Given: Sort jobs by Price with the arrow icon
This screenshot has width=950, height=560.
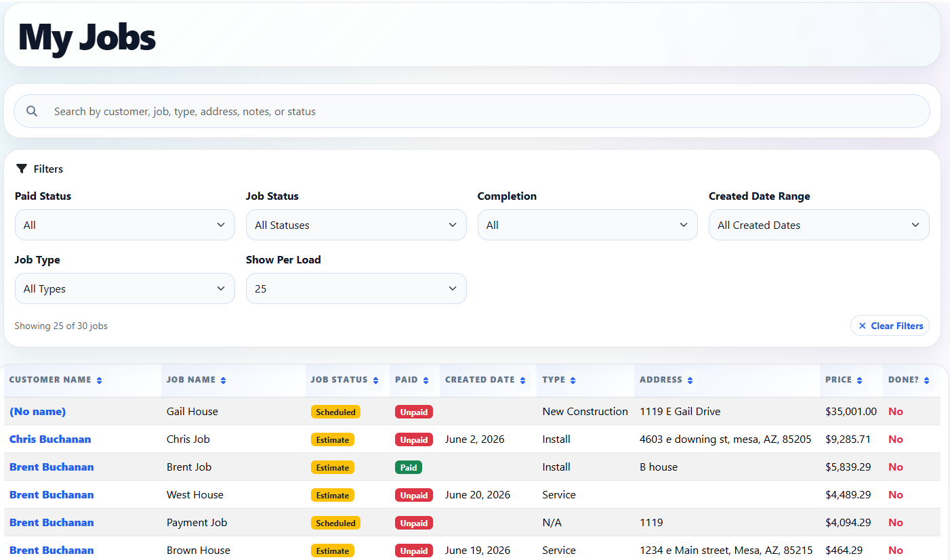Looking at the screenshot, I should pyautogui.click(x=859, y=381).
